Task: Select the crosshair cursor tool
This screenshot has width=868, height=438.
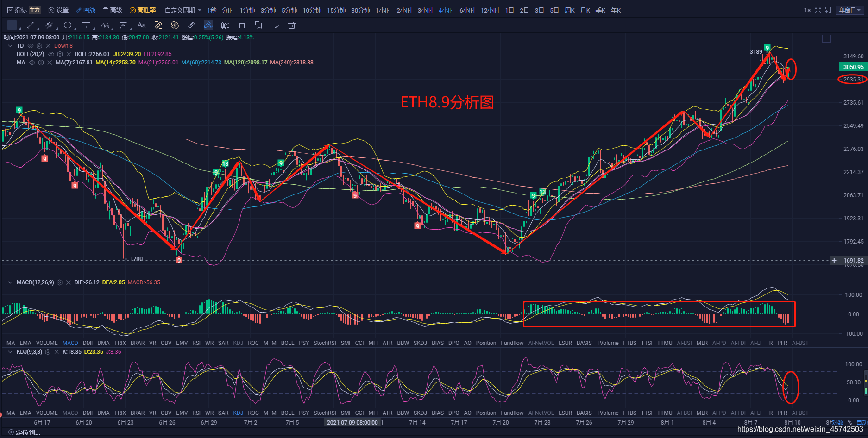Action: 12,25
